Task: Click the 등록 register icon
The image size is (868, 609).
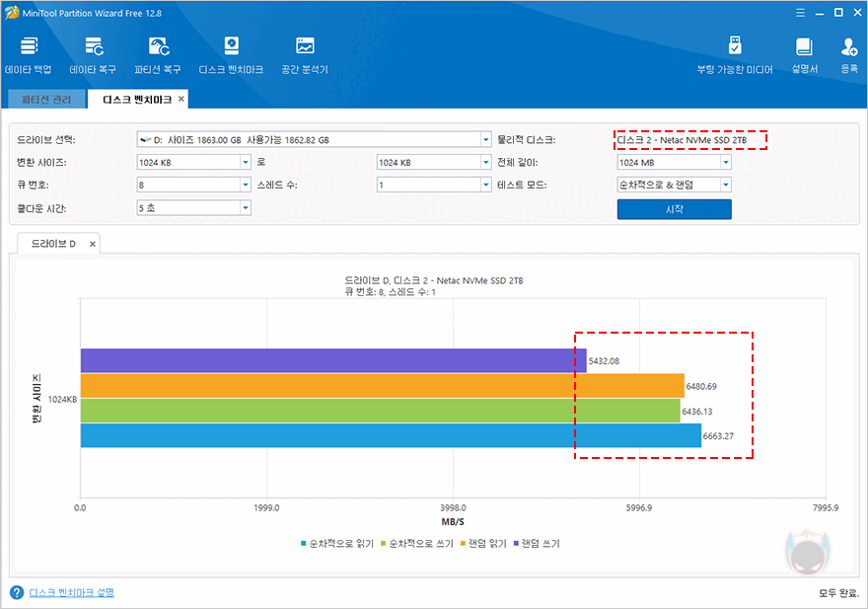Action: [x=849, y=55]
